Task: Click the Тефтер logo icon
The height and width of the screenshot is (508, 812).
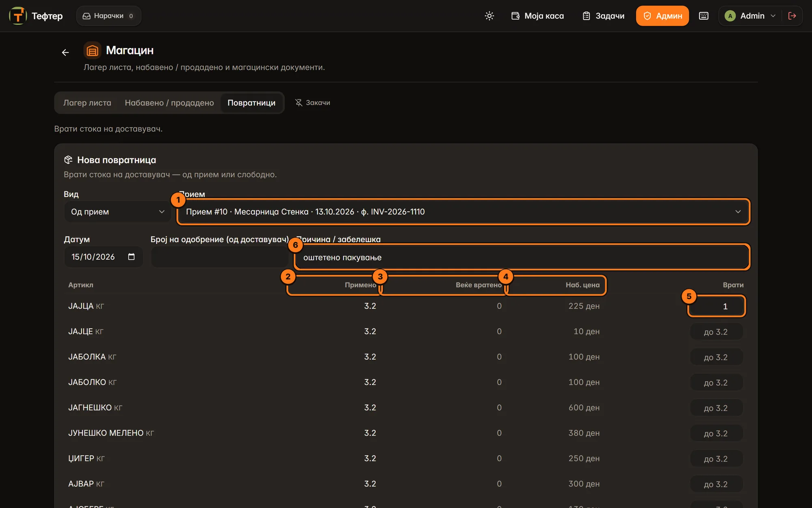Action: (18, 16)
